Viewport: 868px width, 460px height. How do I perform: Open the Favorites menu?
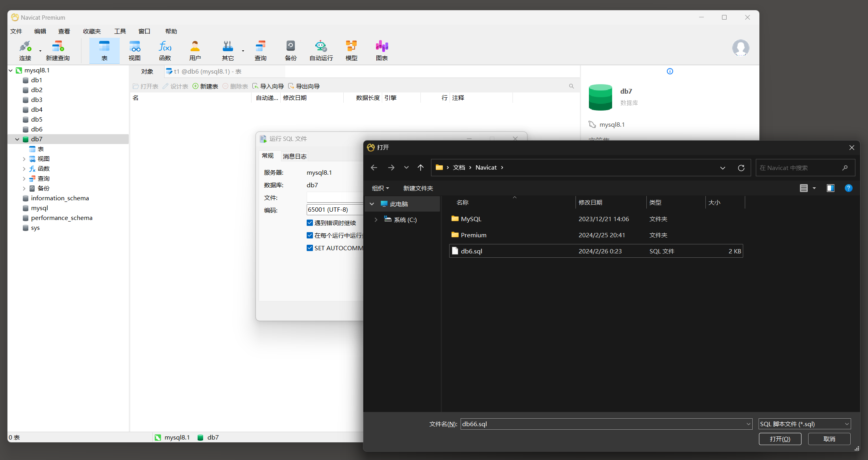[x=92, y=31]
